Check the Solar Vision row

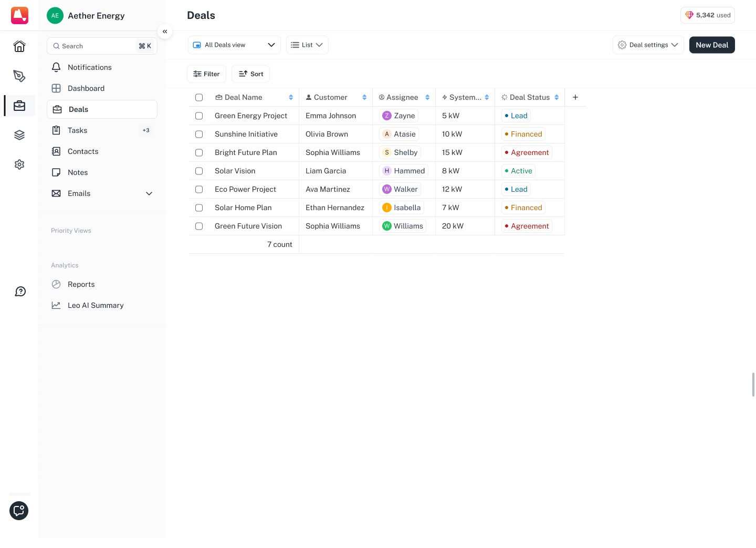point(199,171)
